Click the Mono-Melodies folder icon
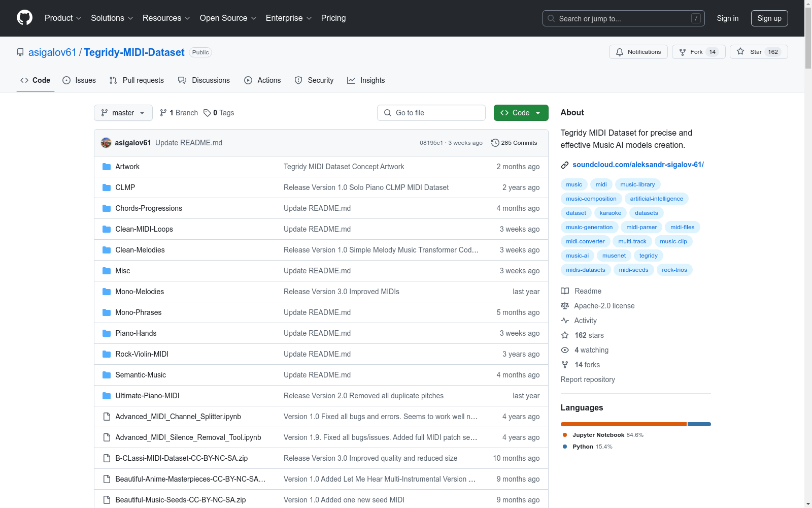Viewport: 812px width, 508px height. pos(107,292)
